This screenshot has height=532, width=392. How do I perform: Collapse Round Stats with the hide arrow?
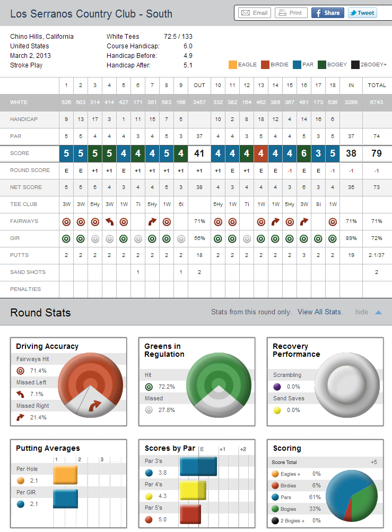pyautogui.click(x=378, y=312)
